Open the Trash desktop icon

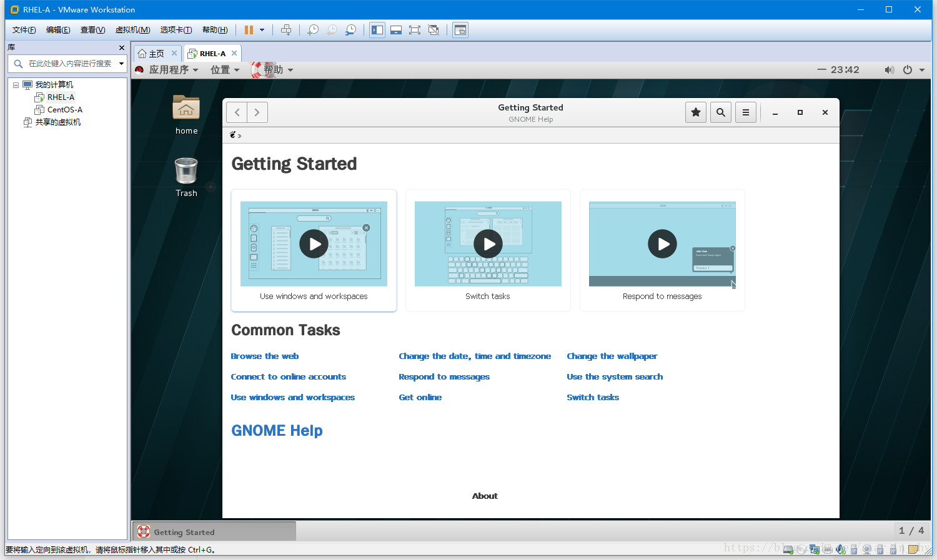click(x=186, y=177)
